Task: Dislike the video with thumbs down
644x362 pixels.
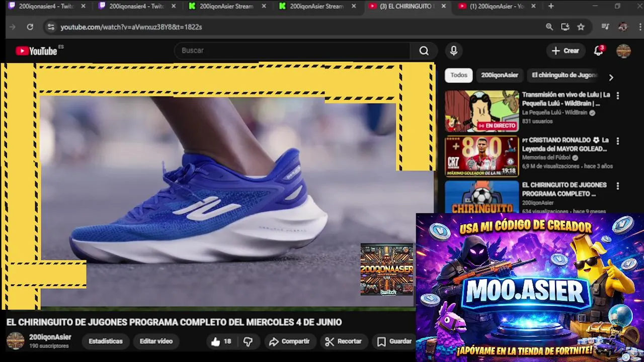Action: [x=248, y=342]
